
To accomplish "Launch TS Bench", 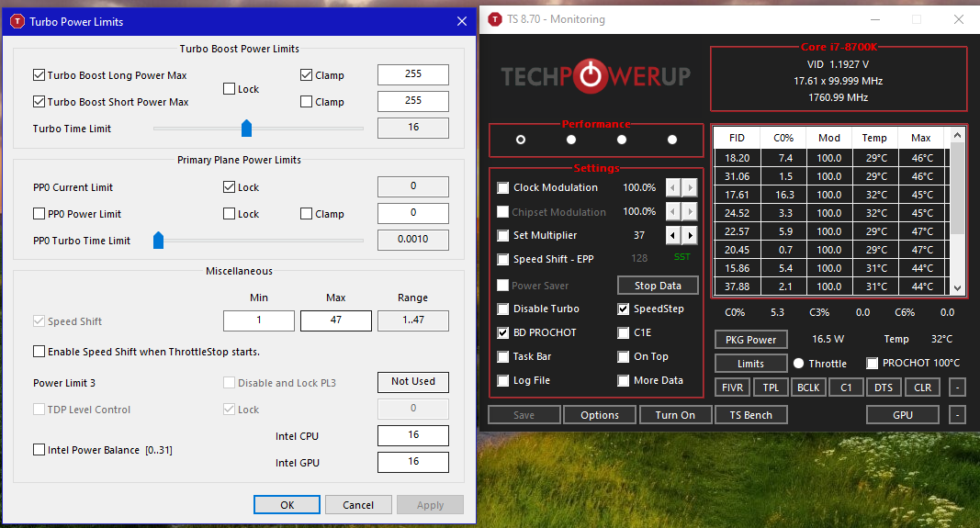I will (x=750, y=415).
